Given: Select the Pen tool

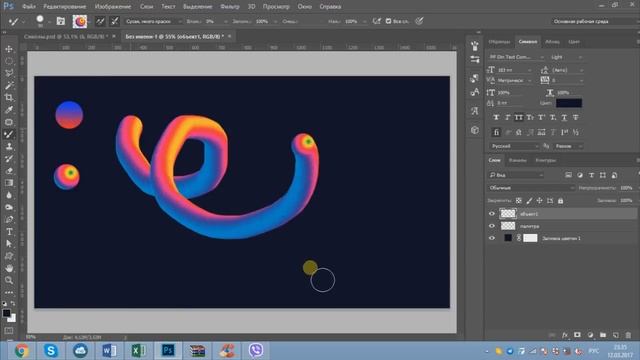Looking at the screenshot, I should coord(9,220).
